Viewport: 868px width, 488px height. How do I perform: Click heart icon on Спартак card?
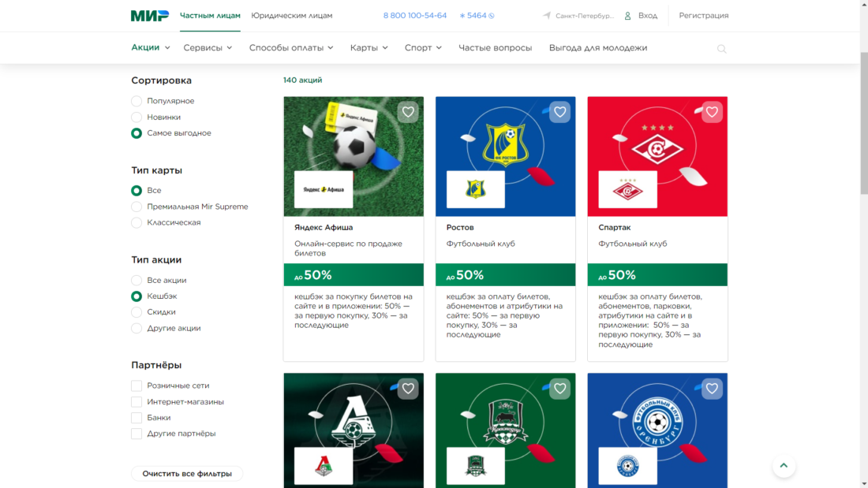tap(712, 112)
